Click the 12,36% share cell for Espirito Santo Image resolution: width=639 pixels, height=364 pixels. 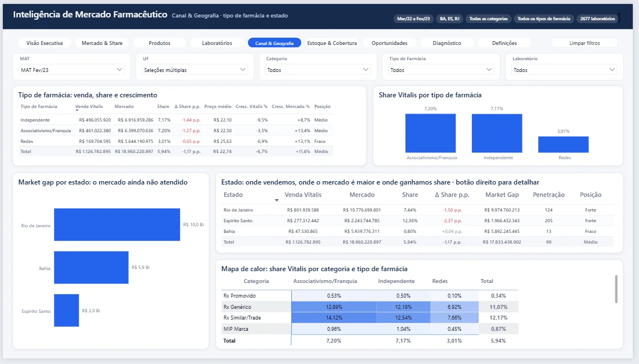pyautogui.click(x=409, y=221)
